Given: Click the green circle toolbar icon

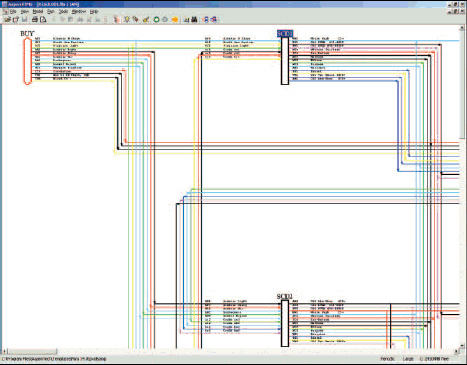Looking at the screenshot, I should (156, 20).
